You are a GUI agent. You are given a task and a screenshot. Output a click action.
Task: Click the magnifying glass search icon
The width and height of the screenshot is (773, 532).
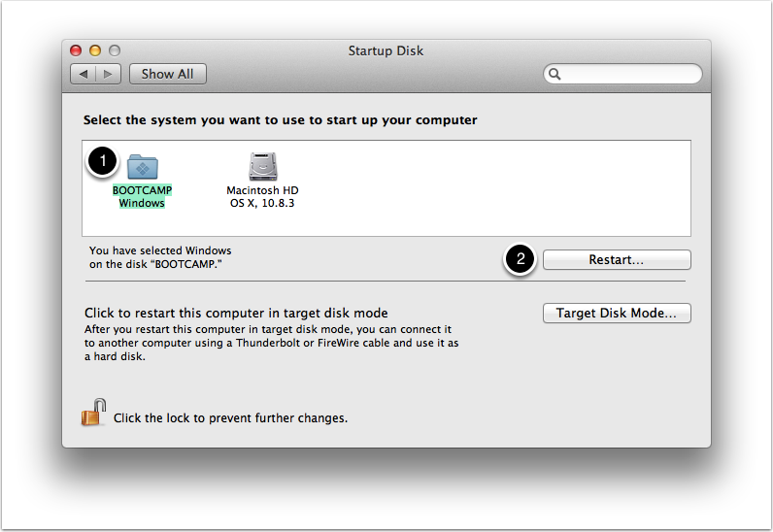555,74
